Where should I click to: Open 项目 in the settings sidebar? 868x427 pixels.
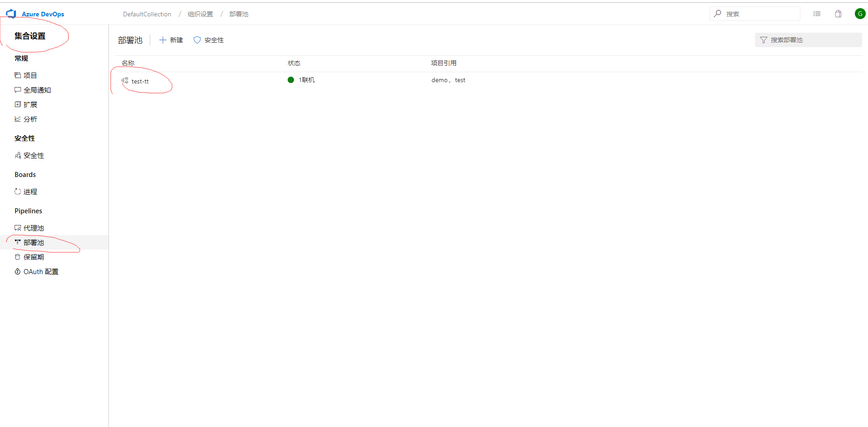(x=30, y=75)
